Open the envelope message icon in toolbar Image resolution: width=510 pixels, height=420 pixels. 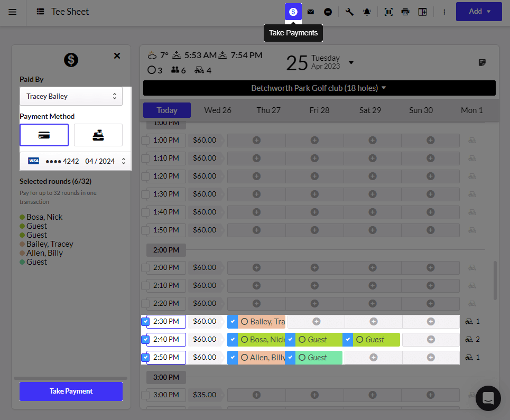pos(311,12)
